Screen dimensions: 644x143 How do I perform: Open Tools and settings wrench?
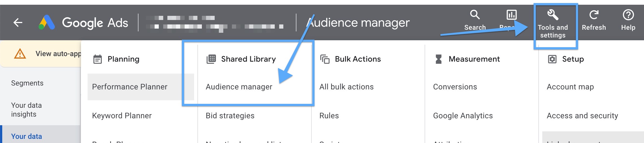553,15
